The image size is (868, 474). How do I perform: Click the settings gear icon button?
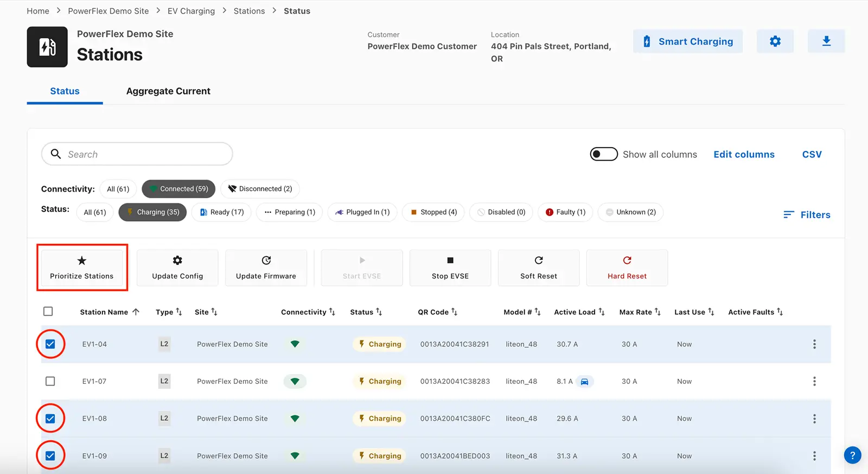pos(775,41)
